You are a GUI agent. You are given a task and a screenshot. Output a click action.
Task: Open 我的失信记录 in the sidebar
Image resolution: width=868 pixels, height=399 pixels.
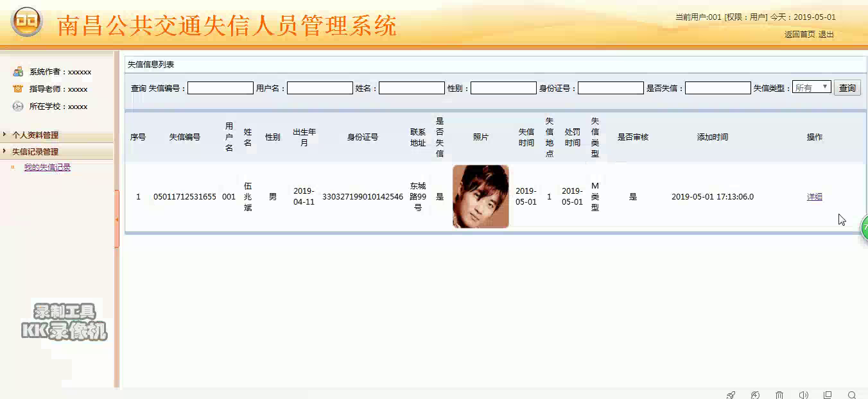[48, 167]
